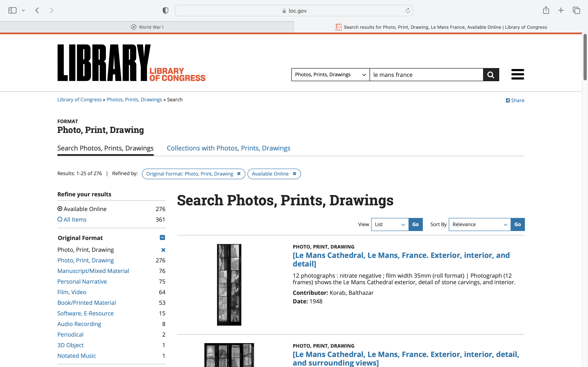Select the All Items radio option
This screenshot has height=367, width=588.
click(x=60, y=219)
